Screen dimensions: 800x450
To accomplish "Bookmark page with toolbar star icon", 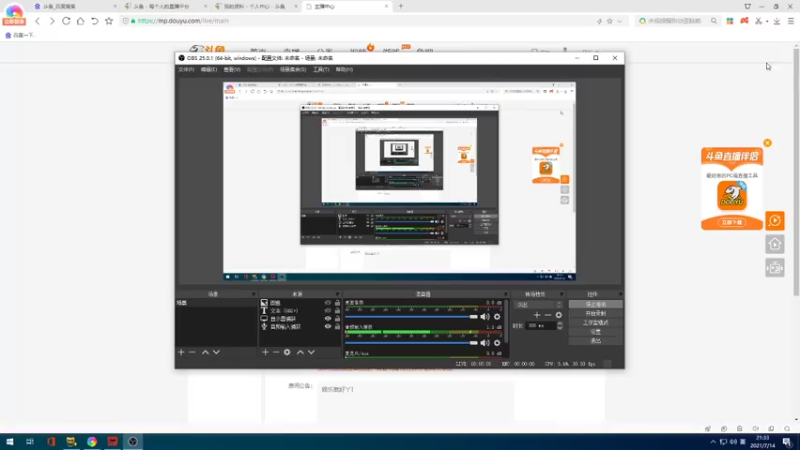I will coord(109,21).
